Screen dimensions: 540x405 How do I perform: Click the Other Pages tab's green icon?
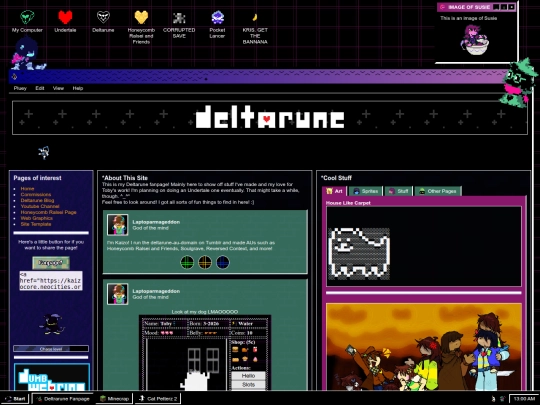[x=422, y=191]
